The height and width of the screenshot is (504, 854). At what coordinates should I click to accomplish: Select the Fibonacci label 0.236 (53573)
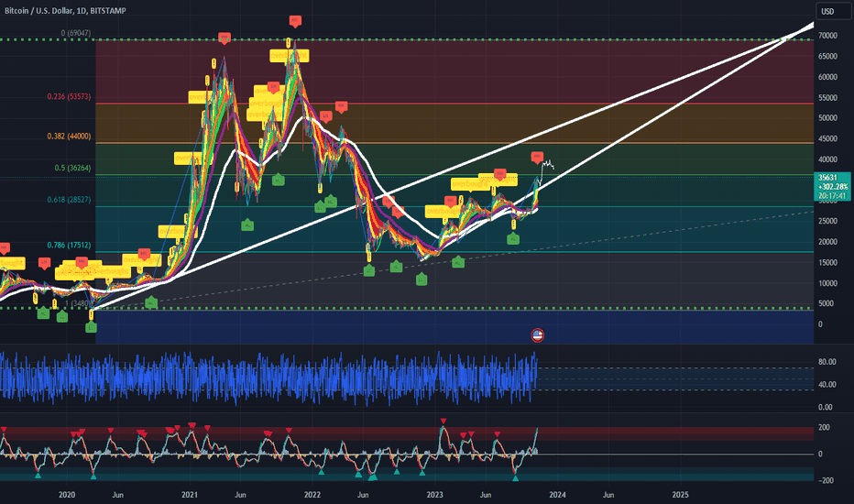[69, 96]
